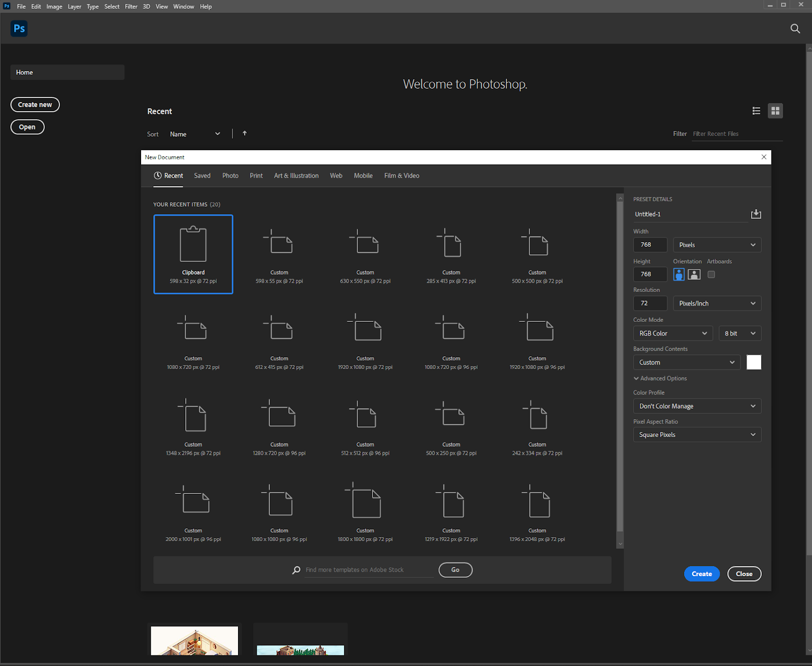Screen dimensions: 812x666
Task: Open the Pixel Aspect Ratio dropdown
Action: (x=697, y=435)
